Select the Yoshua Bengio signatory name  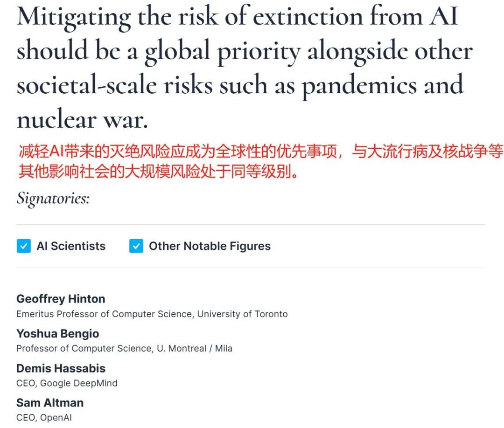click(58, 334)
